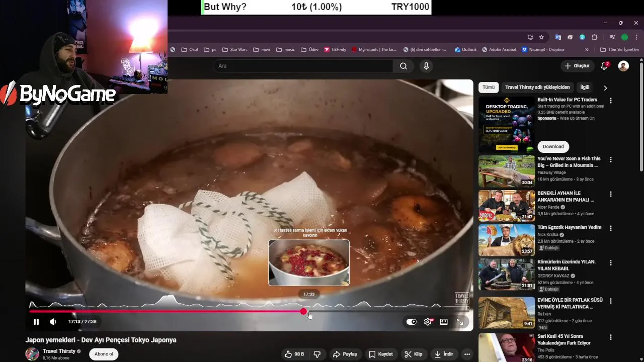Toggle the autoplay switch in the player

click(412, 322)
